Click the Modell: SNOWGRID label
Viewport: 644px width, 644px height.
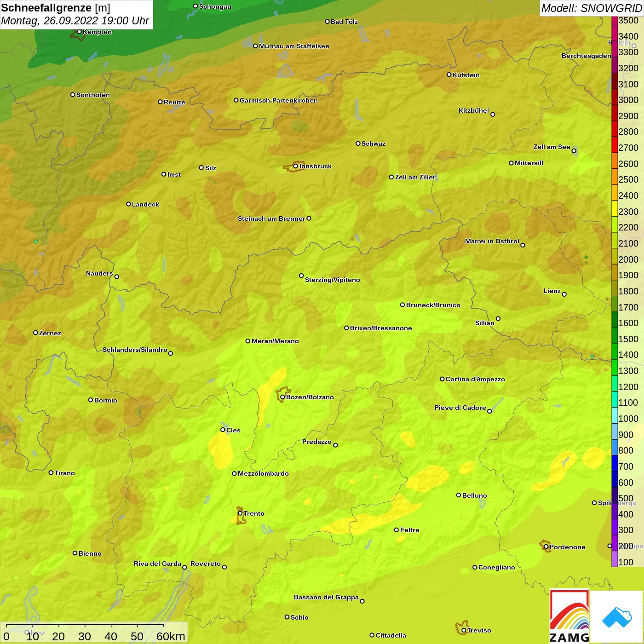tap(591, 8)
